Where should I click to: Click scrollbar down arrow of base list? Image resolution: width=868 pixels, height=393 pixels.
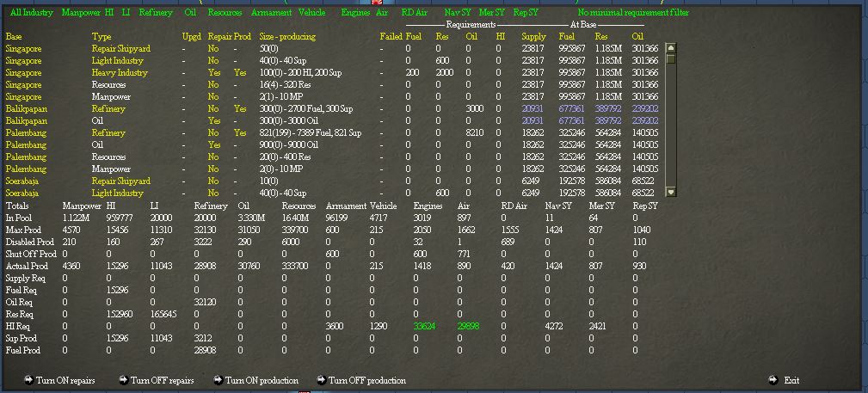671,192
